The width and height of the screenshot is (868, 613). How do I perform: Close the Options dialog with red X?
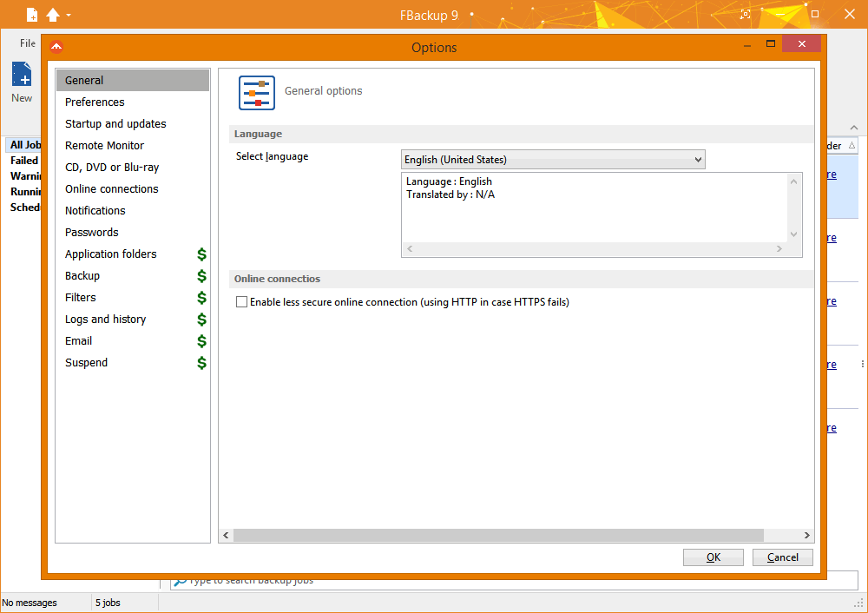pos(801,43)
